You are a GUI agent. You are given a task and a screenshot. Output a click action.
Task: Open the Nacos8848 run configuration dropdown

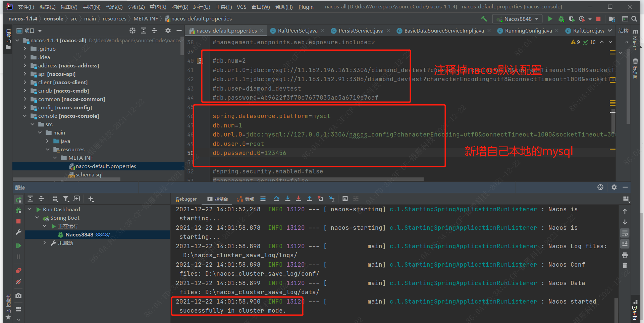518,19
